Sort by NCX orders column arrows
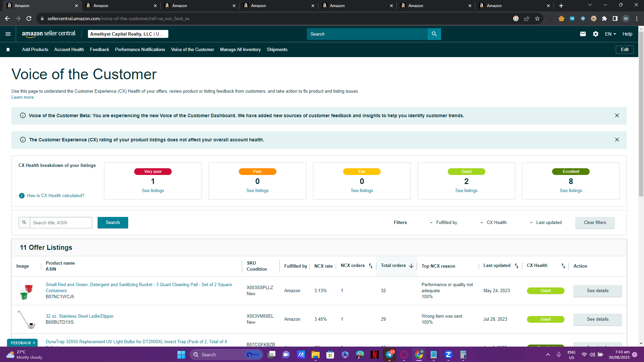 [x=371, y=266]
